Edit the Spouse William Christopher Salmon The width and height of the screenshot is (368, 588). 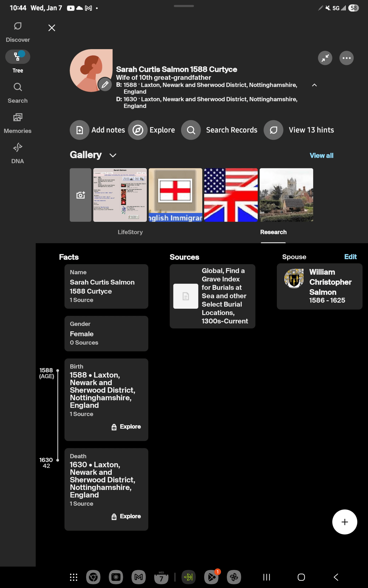click(351, 257)
